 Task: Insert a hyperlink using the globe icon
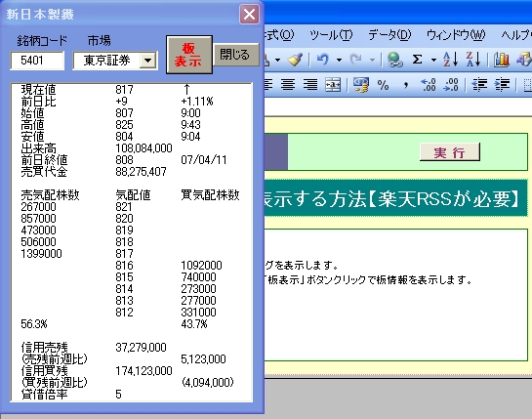coord(394,60)
